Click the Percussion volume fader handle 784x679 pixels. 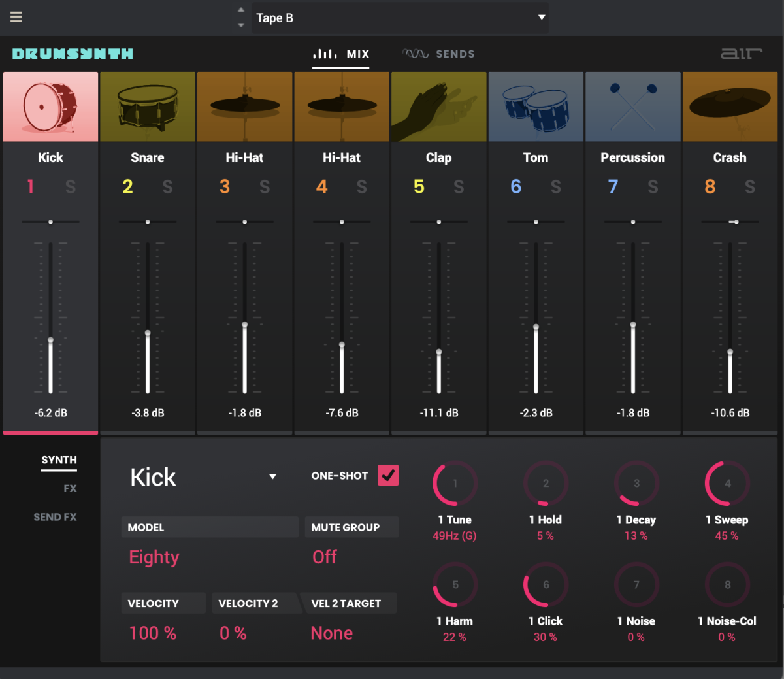pos(633,325)
